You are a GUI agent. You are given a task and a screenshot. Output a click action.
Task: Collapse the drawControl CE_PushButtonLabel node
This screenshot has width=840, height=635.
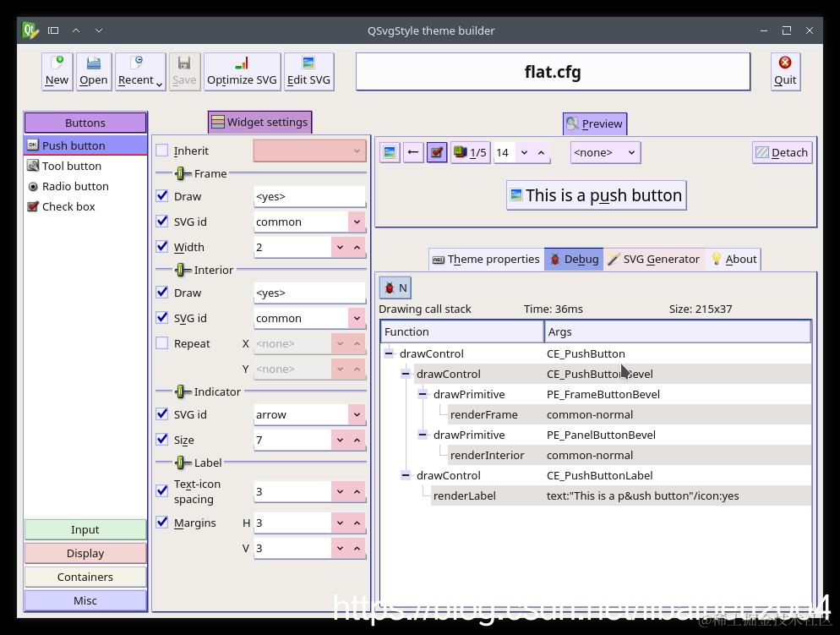pyautogui.click(x=406, y=475)
